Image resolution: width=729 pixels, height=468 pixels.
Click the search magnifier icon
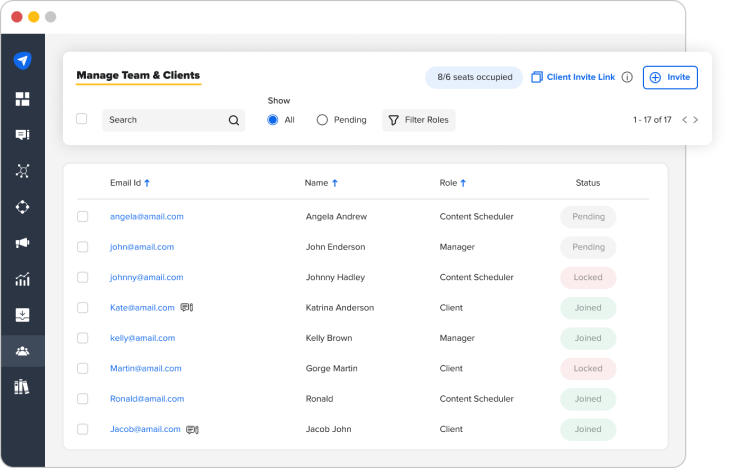coord(233,120)
